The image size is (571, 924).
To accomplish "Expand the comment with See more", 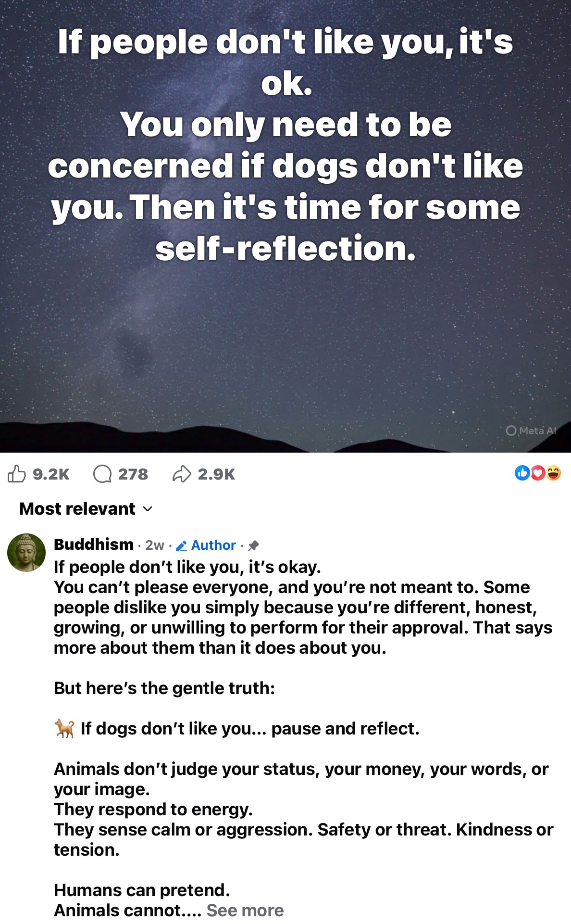I will coord(245,910).
